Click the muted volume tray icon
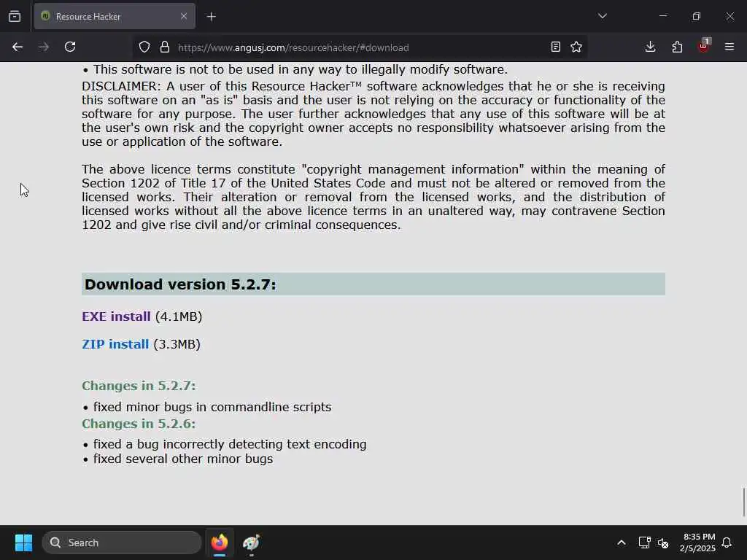 pyautogui.click(x=662, y=542)
